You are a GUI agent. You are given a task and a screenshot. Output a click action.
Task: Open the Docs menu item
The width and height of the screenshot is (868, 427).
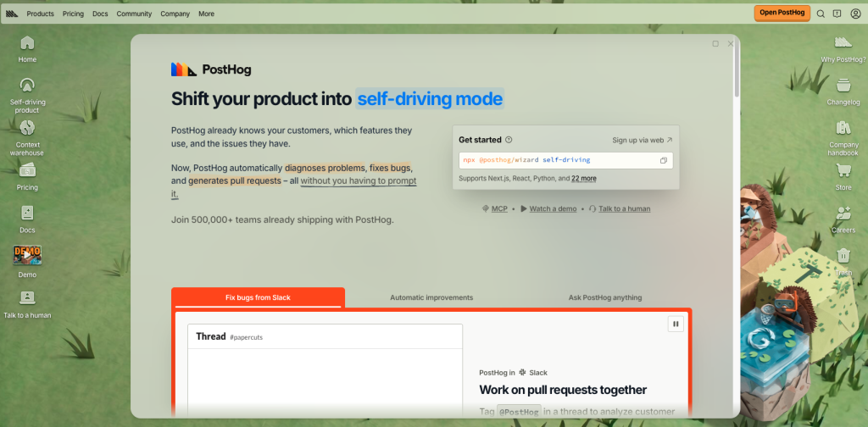[100, 14]
